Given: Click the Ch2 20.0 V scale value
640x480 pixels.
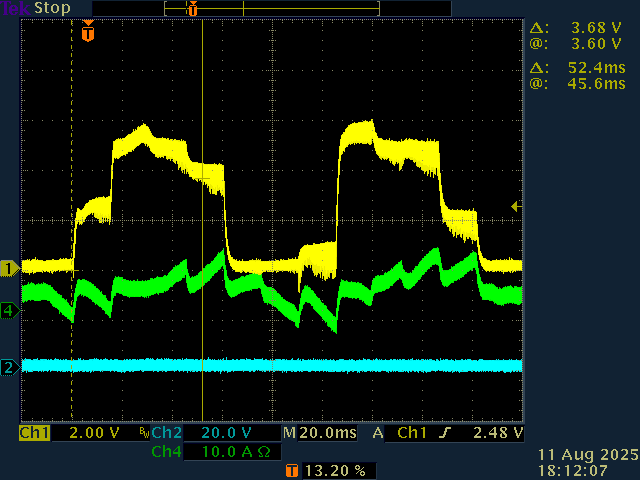Looking at the screenshot, I should [225, 433].
